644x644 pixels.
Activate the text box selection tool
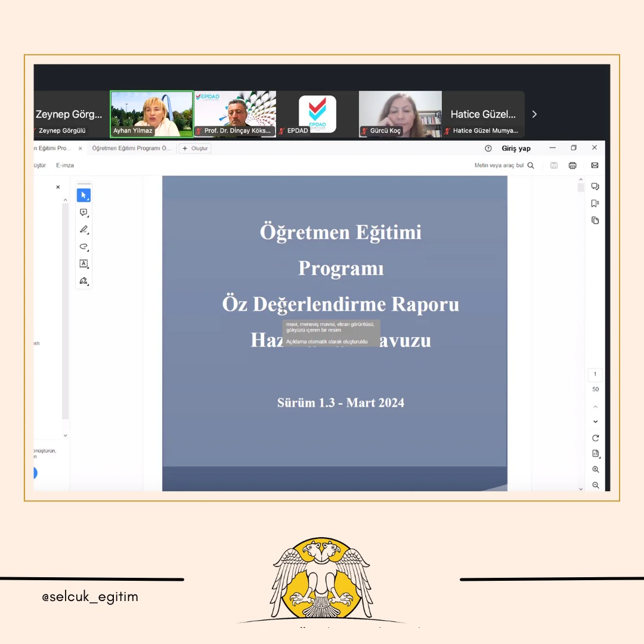pos(83,264)
